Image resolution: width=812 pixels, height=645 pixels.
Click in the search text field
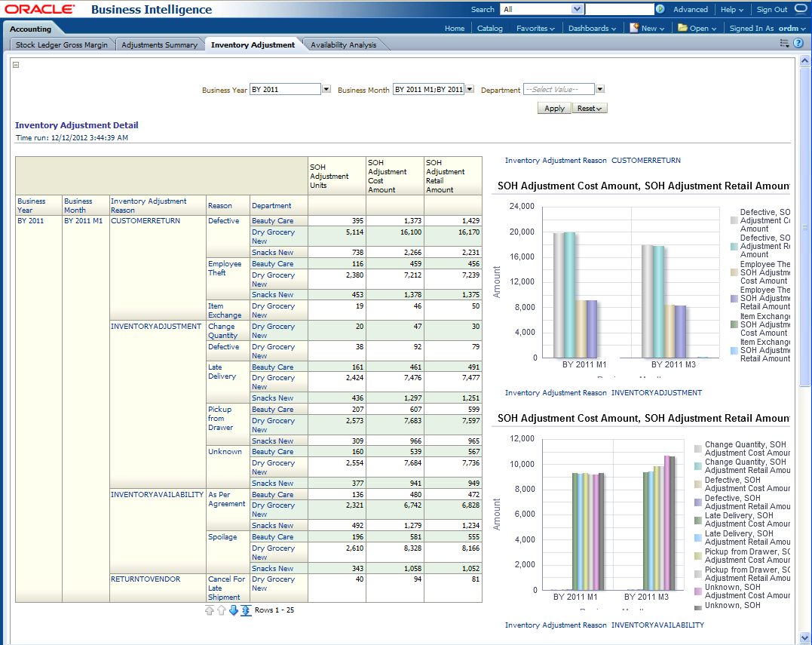619,9
